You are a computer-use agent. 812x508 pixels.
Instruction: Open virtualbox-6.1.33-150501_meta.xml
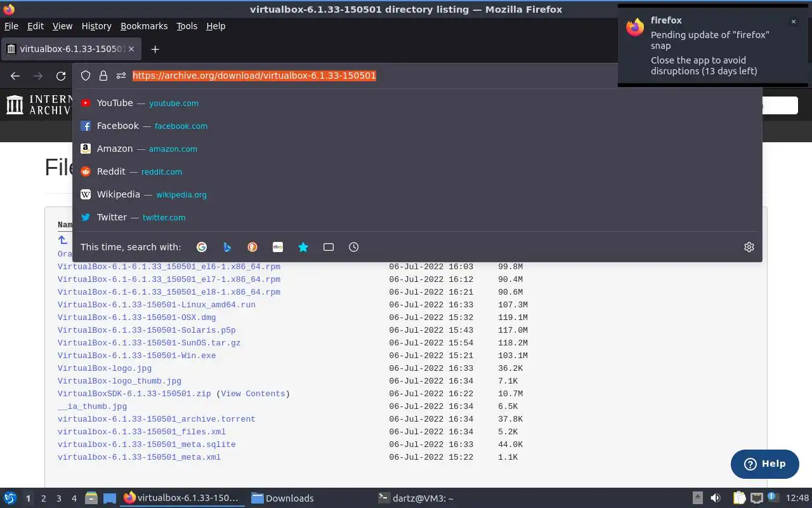[140, 457]
